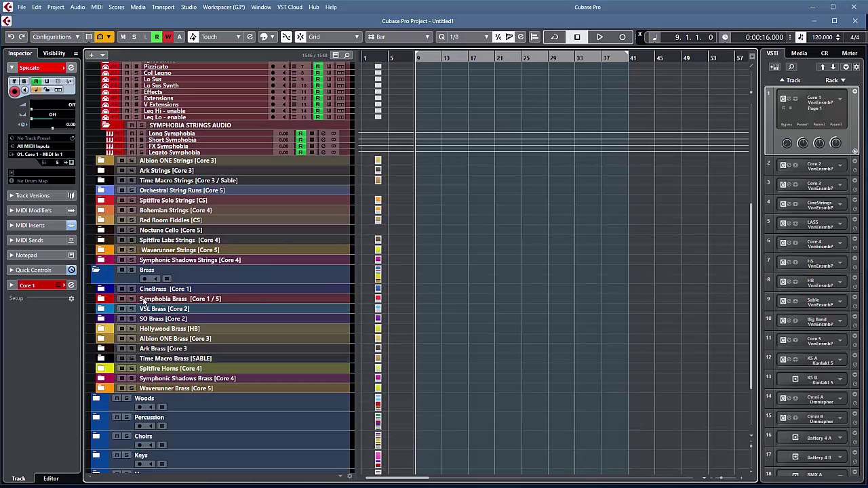Image resolution: width=868 pixels, height=488 pixels.
Task: Click the Inspector record enable button
Action: pyautogui.click(x=14, y=91)
